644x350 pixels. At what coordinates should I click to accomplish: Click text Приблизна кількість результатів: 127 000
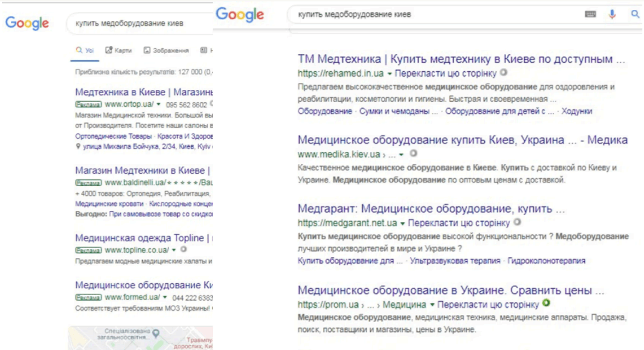pyautogui.click(x=144, y=72)
